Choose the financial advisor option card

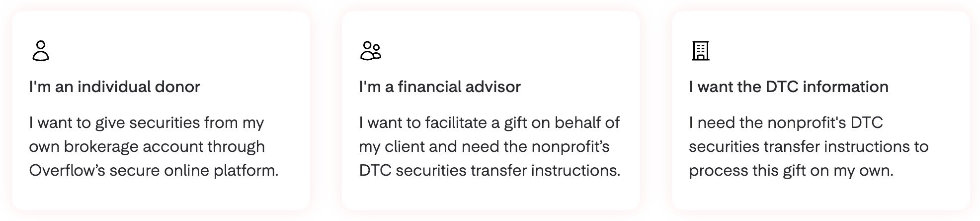coord(491,110)
